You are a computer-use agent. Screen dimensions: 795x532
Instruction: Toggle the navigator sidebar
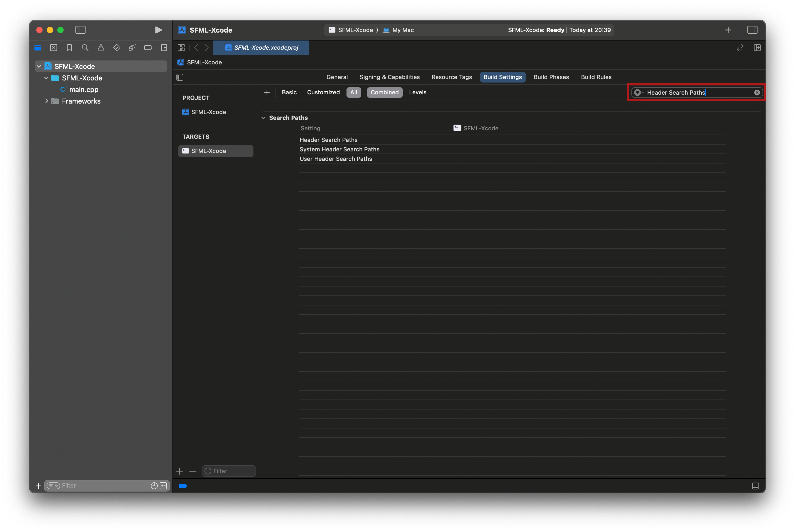coord(80,30)
